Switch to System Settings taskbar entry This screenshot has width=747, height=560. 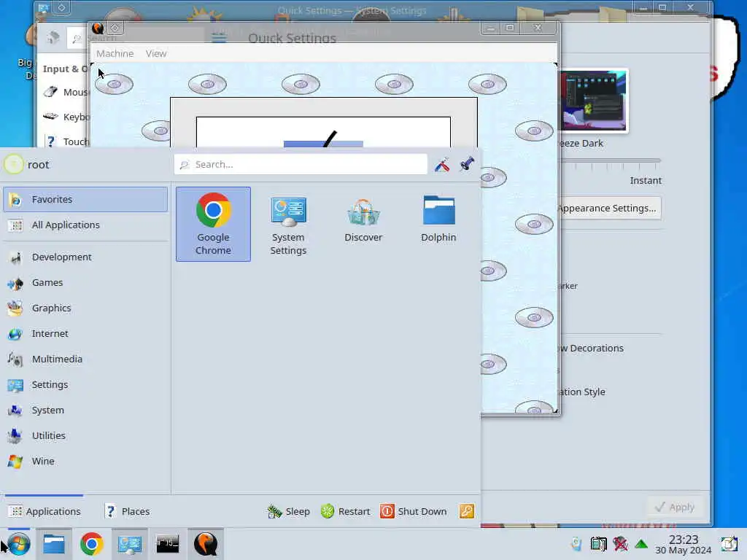[x=130, y=544]
